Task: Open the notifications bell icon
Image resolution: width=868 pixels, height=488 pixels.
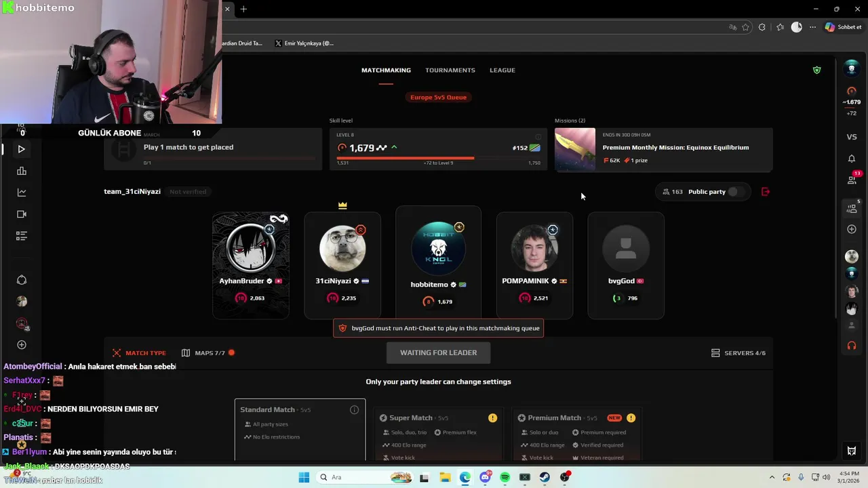Action: 852,159
